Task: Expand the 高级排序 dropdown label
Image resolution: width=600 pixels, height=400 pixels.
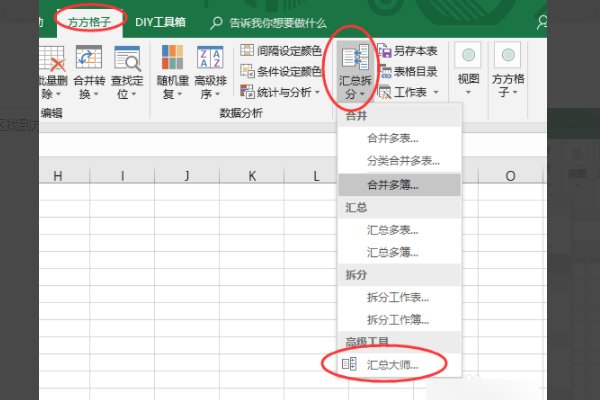Action: 210,87
